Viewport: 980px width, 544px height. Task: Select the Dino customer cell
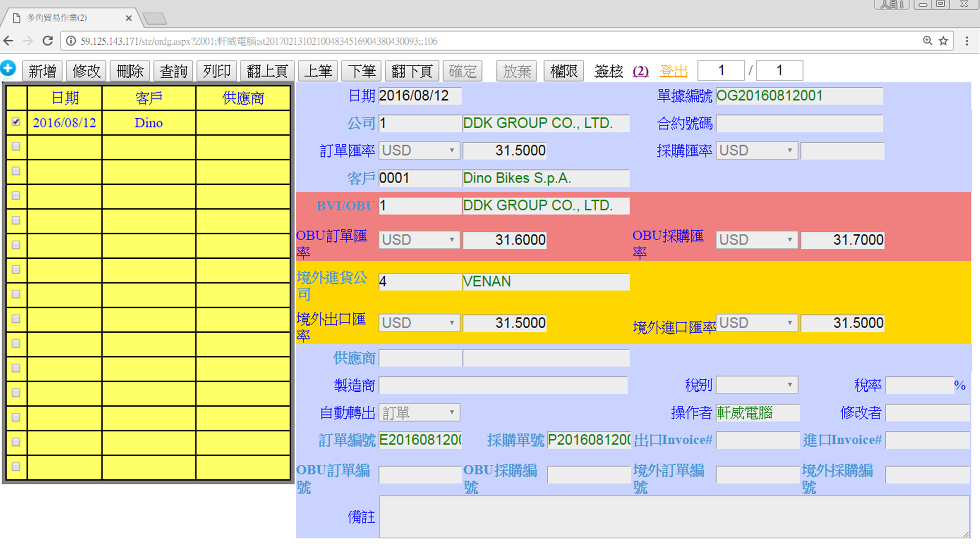click(x=149, y=123)
